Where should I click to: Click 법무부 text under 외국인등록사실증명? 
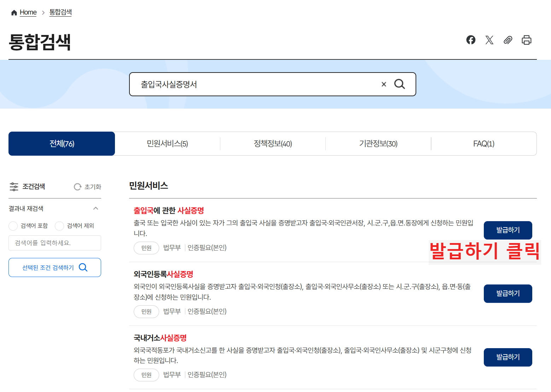tap(172, 311)
